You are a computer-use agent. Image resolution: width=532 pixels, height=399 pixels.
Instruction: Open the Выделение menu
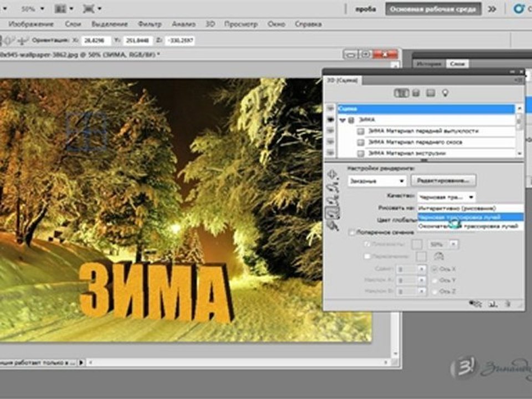[110, 24]
